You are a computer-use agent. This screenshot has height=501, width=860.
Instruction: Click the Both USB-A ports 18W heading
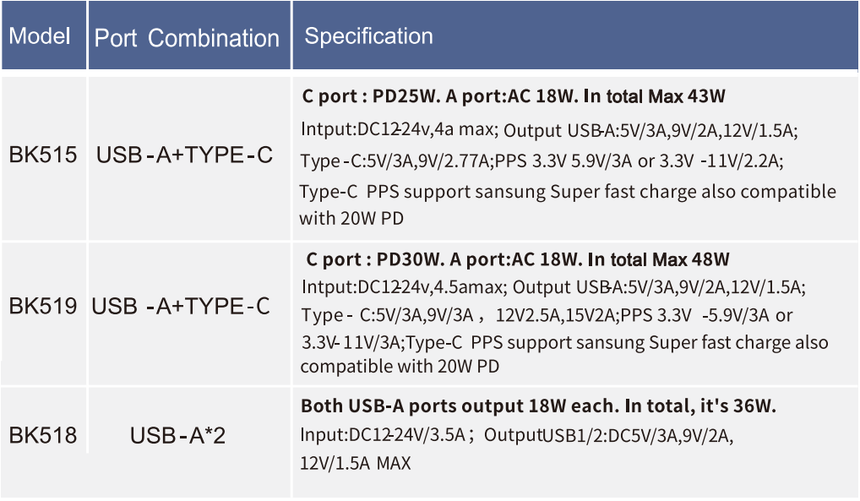click(538, 406)
